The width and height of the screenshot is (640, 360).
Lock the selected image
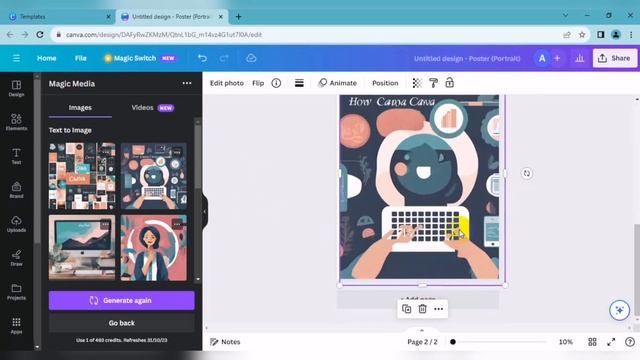449,83
